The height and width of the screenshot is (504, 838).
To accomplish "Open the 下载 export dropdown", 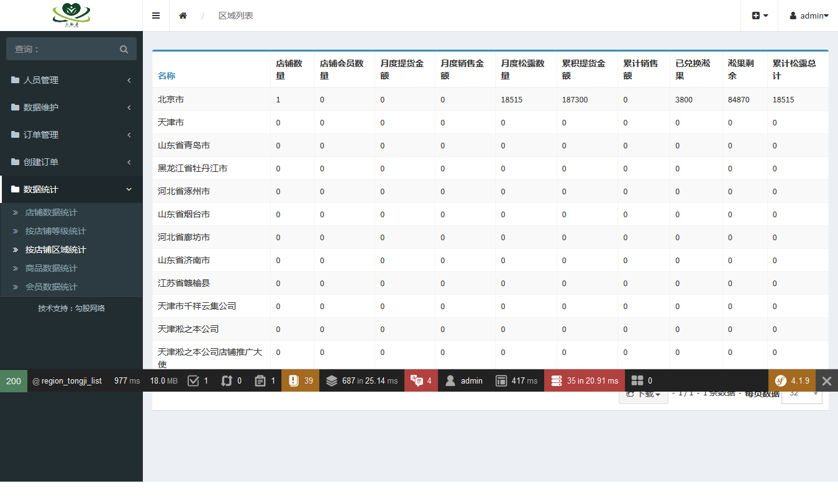I will point(644,394).
